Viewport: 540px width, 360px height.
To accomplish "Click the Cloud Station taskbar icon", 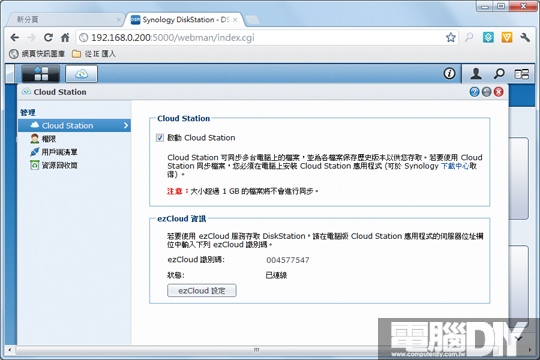I will [x=82, y=74].
